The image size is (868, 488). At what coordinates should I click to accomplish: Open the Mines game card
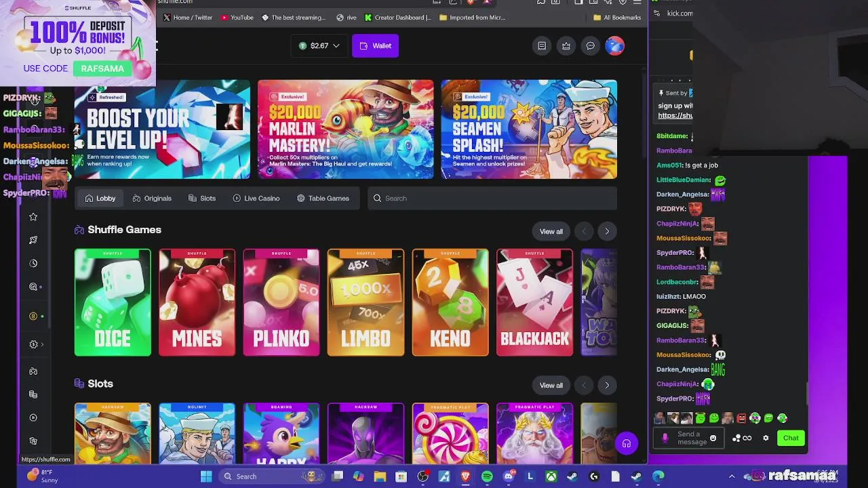click(x=197, y=302)
